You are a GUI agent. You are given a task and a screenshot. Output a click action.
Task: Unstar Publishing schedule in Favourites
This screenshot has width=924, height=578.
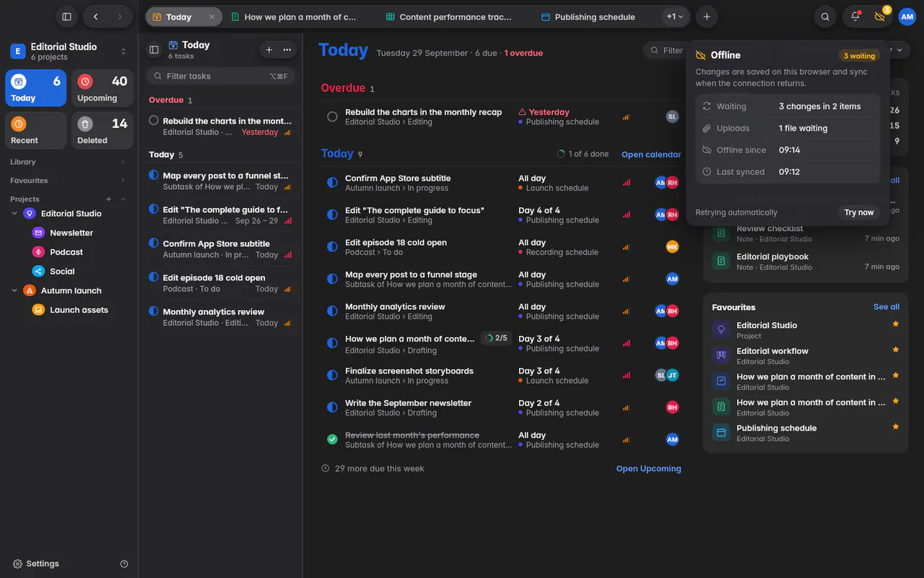click(896, 427)
